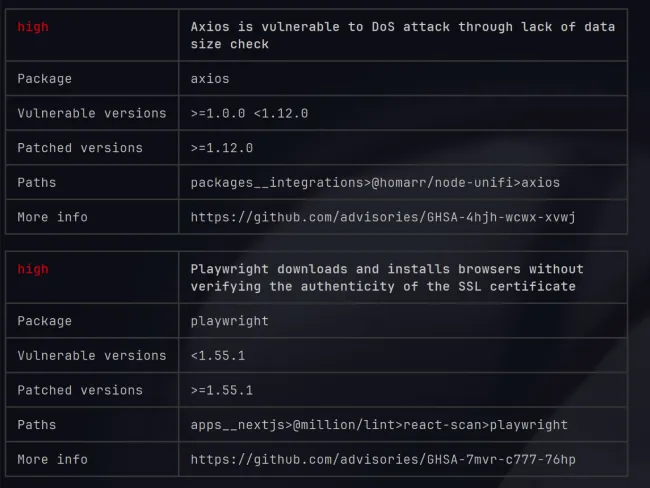The width and height of the screenshot is (650, 488).
Task: Select the patched version ">=1.12.0" text
Action: 222,148
